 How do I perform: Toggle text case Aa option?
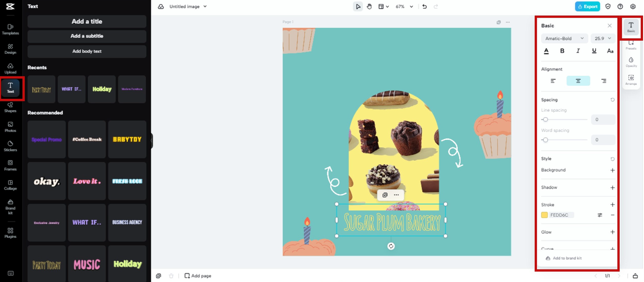pyautogui.click(x=610, y=51)
